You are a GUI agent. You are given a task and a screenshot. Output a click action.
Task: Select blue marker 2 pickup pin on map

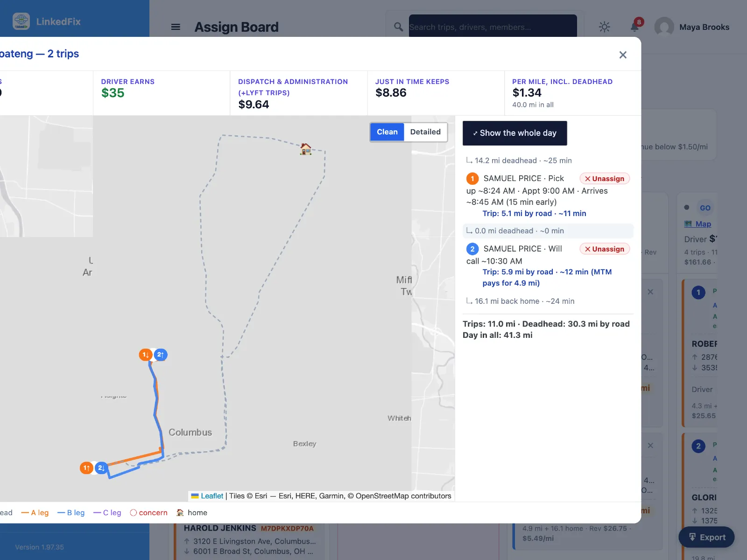coord(161,355)
